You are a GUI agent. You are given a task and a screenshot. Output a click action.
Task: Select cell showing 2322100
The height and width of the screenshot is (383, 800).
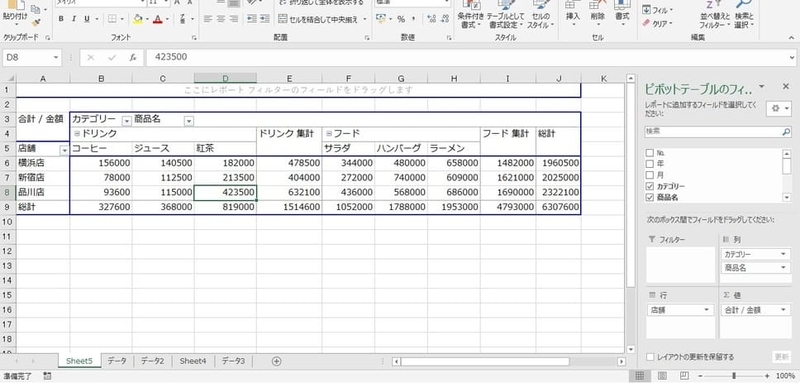click(559, 192)
